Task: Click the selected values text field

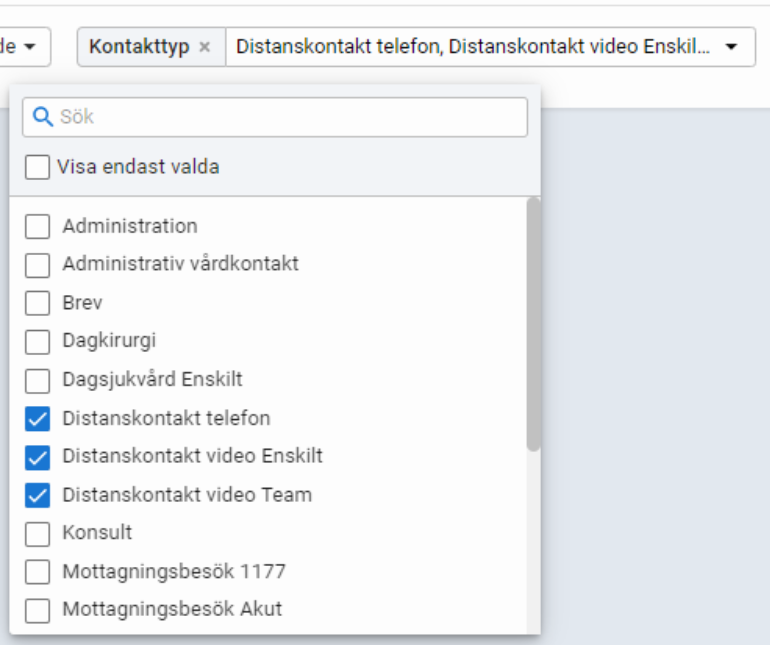Action: pos(470,47)
